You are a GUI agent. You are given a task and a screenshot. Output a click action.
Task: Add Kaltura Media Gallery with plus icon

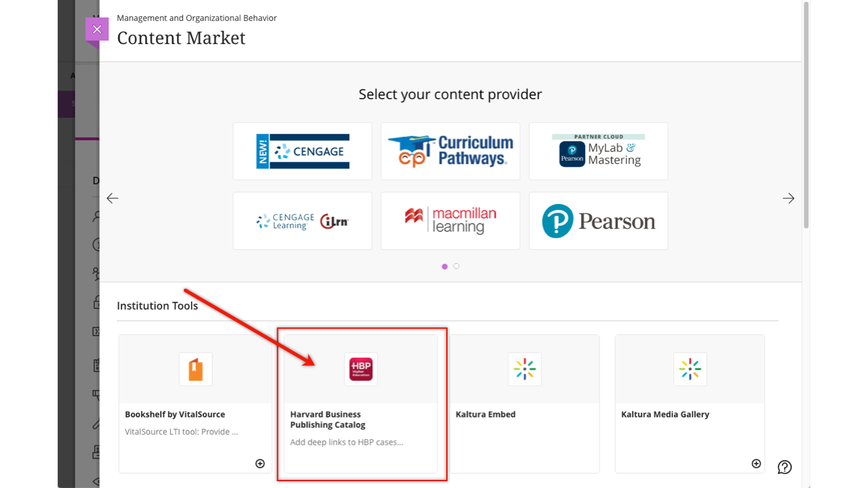(756, 464)
